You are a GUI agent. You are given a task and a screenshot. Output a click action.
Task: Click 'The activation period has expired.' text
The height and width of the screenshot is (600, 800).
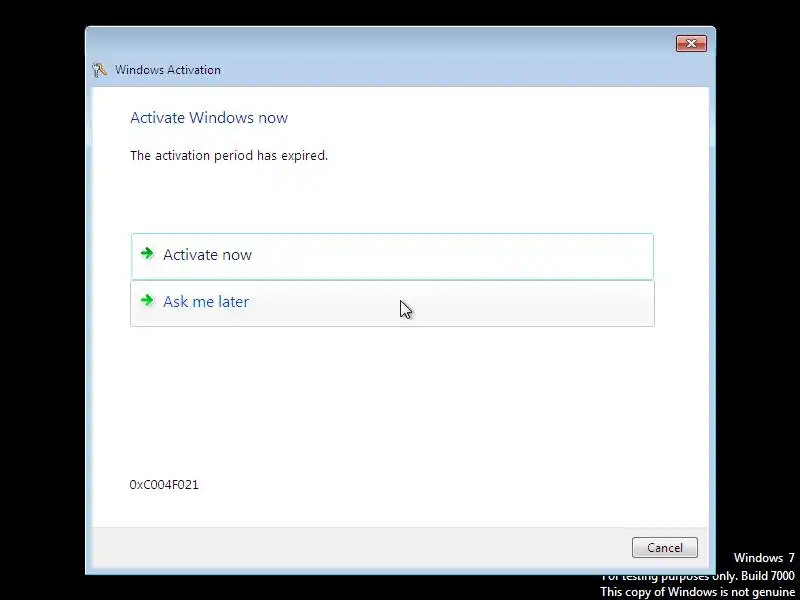pos(229,156)
